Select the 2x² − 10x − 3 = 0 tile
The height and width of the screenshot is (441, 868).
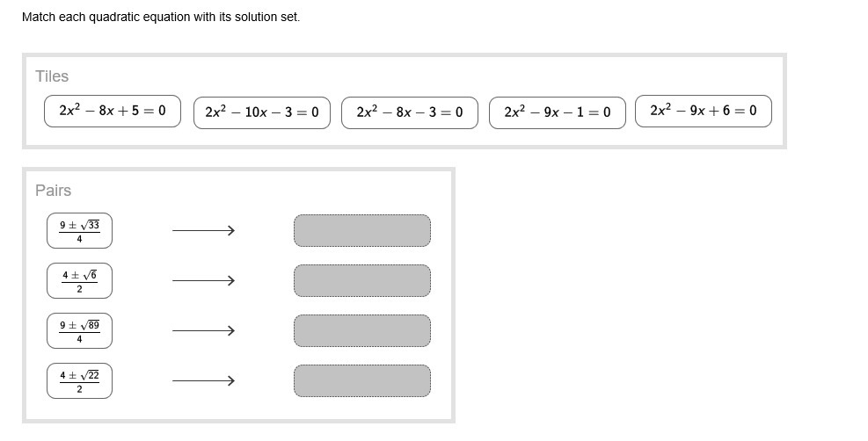coord(262,112)
